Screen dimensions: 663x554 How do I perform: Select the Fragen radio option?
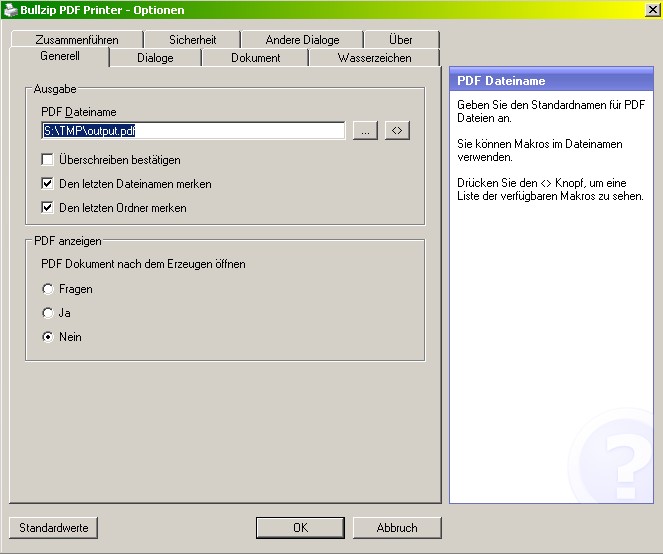48,289
